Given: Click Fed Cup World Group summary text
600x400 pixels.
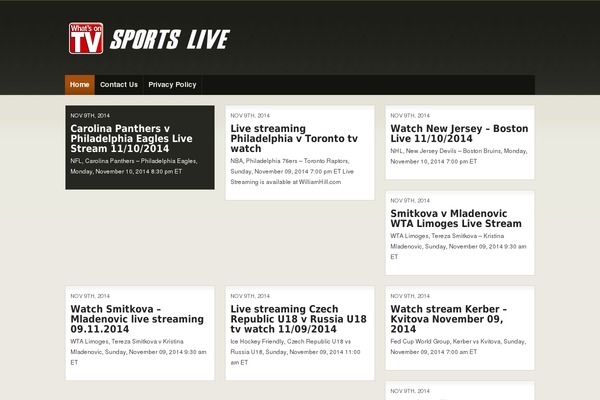Looking at the screenshot, I should pos(458,347).
